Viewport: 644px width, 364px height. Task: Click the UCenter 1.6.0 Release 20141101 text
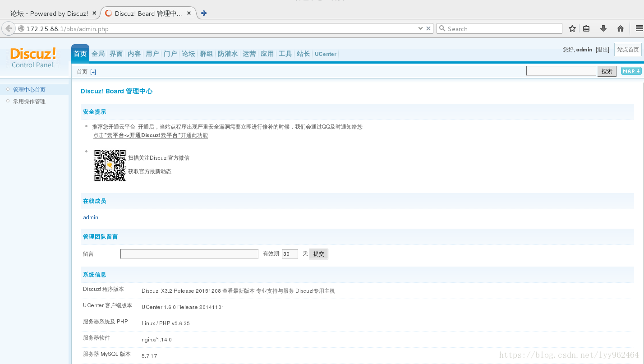click(183, 307)
